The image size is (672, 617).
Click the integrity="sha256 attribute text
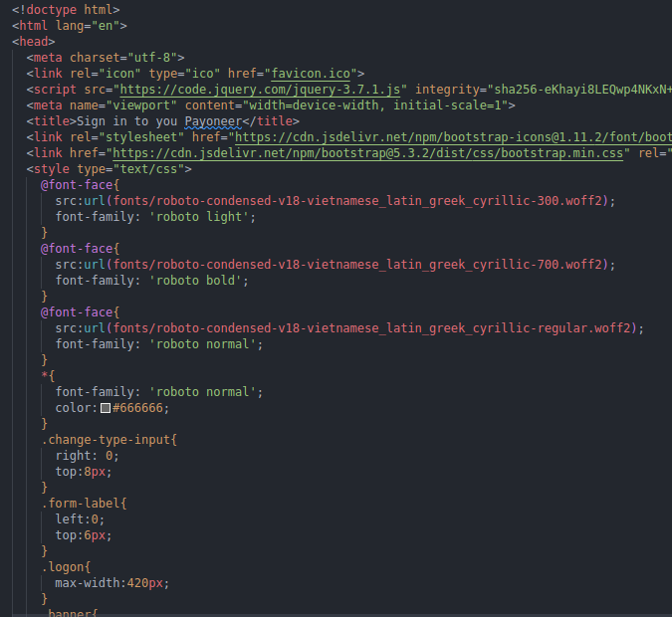(544, 90)
